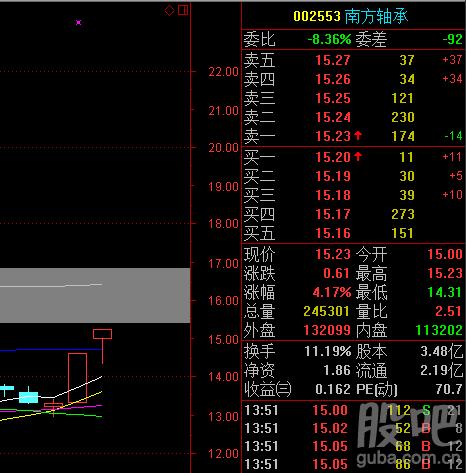Click the 内盘 value 113202
Screen dimensions: 466x473
click(x=439, y=330)
